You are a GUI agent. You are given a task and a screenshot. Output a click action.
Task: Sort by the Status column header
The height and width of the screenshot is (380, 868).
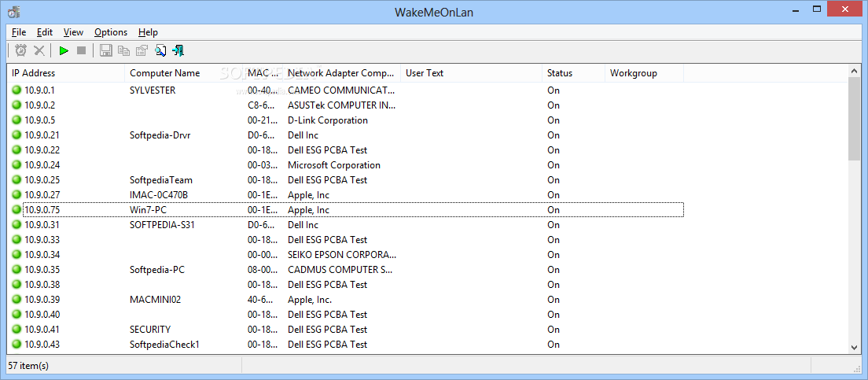coord(574,73)
